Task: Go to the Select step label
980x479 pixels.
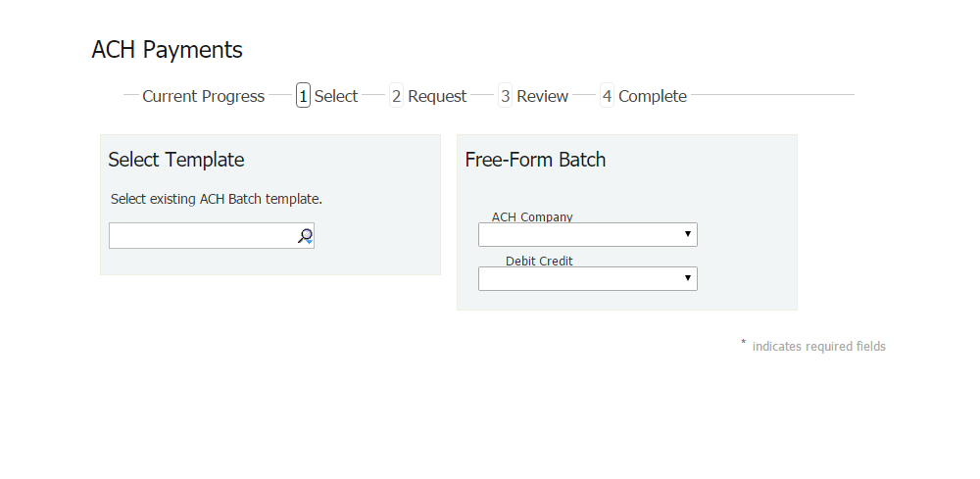Action: click(336, 96)
